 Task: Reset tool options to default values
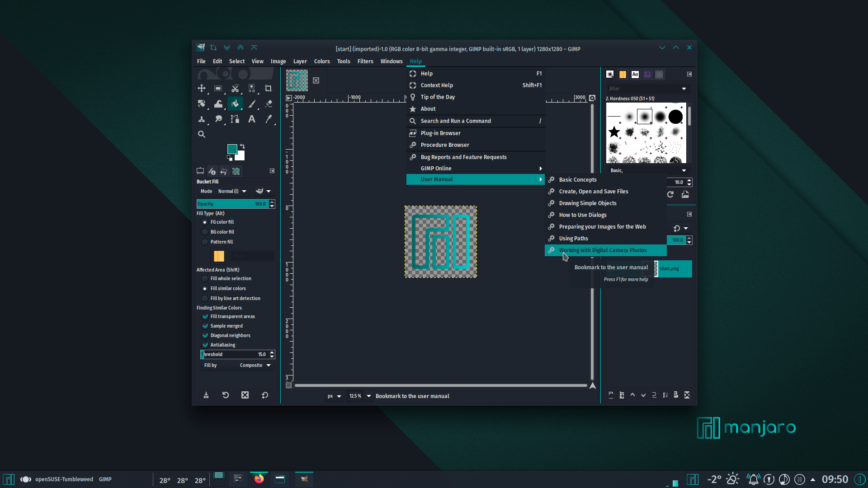265,395
